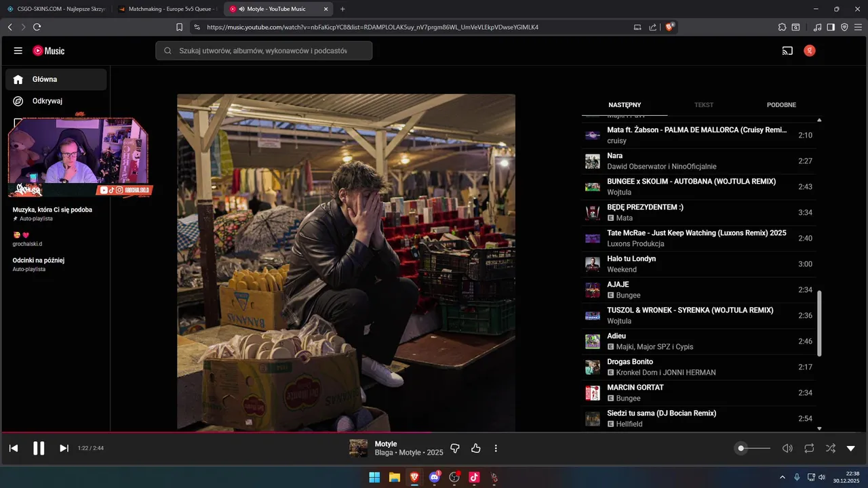Switch to Matchmaking Europe 5v5 Queue tab
The height and width of the screenshot is (488, 868).
click(166, 9)
